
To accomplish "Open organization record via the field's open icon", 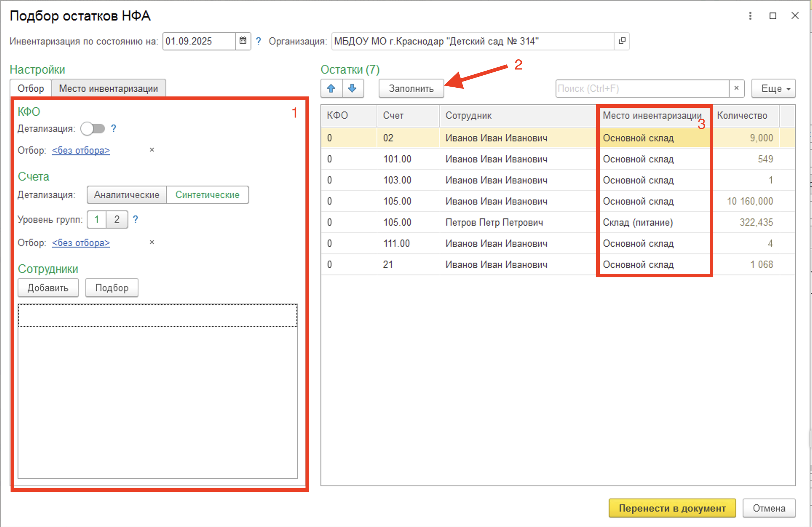I will (x=622, y=41).
